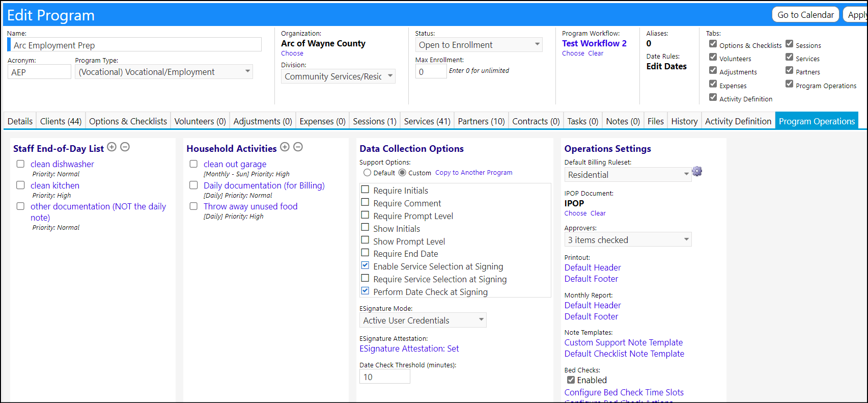
Task: Open Default Billing Ruleset gear settings
Action: (697, 171)
